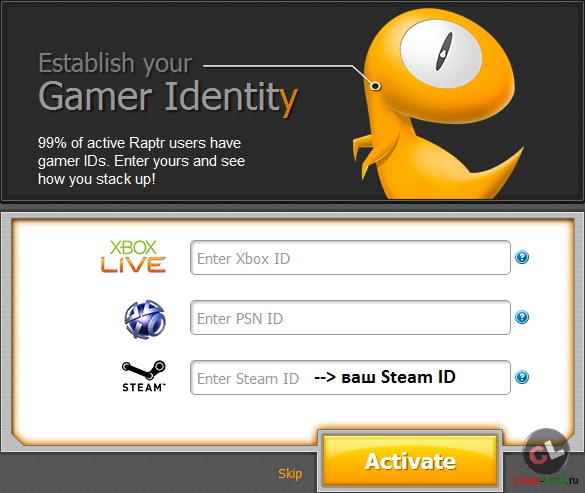The height and width of the screenshot is (493, 585).
Task: Open the Coop-Land.ru watermark link
Action: [x=547, y=480]
